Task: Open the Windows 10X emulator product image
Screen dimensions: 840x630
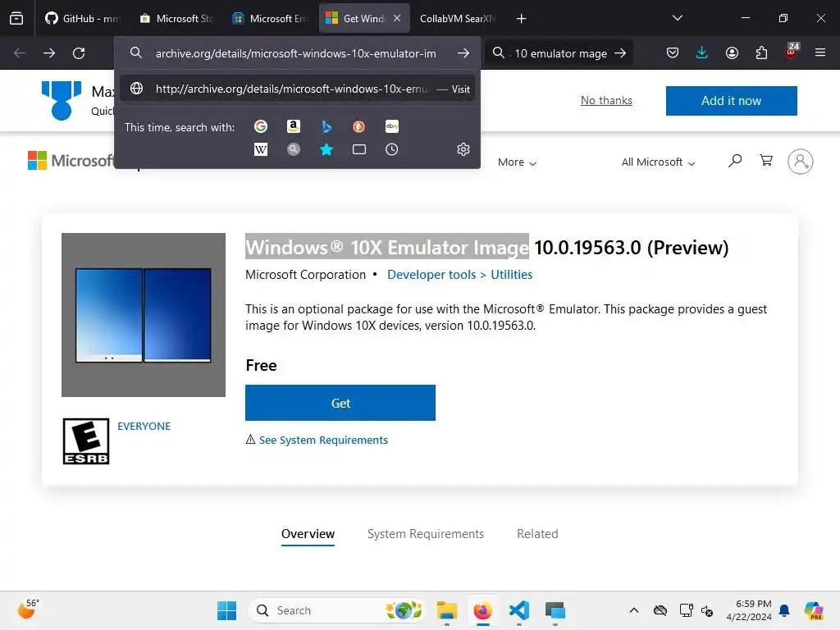Action: click(144, 315)
